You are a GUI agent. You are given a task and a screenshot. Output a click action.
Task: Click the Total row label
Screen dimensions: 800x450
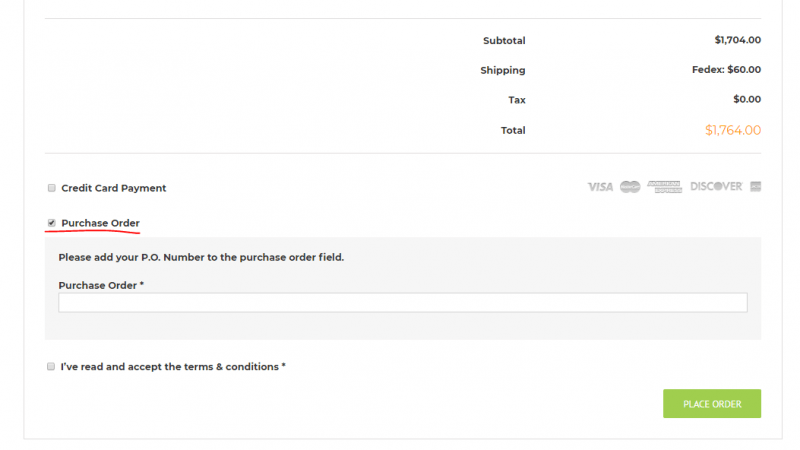coord(513,131)
